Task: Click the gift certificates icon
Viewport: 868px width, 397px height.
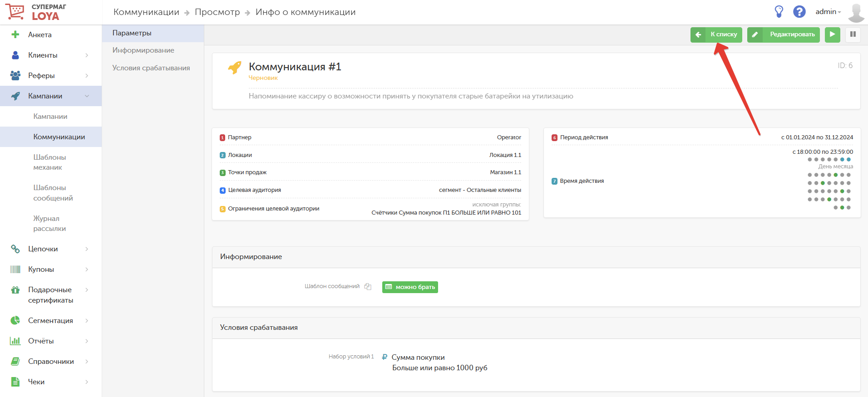Action: pyautogui.click(x=15, y=290)
